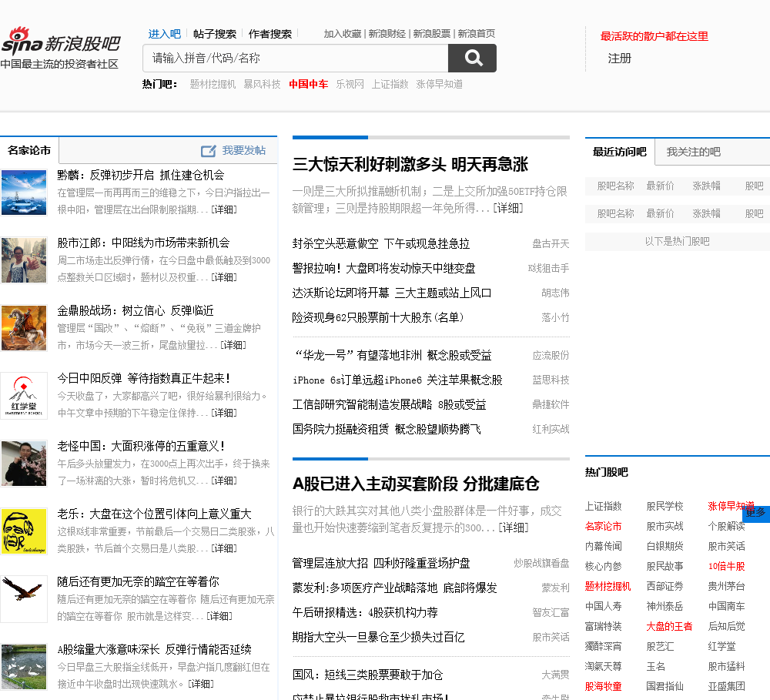Image resolution: width=770 pixels, height=700 pixels.
Task: Open hot bar 中国中车 in red
Action: [309, 85]
